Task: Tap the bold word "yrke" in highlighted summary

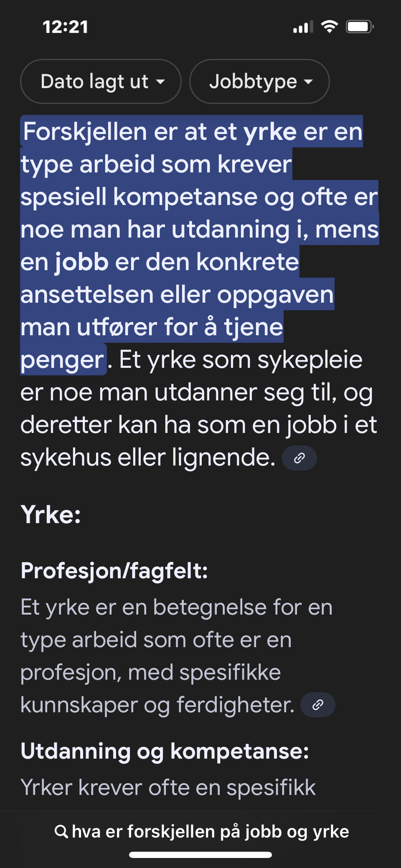Action: (270, 132)
